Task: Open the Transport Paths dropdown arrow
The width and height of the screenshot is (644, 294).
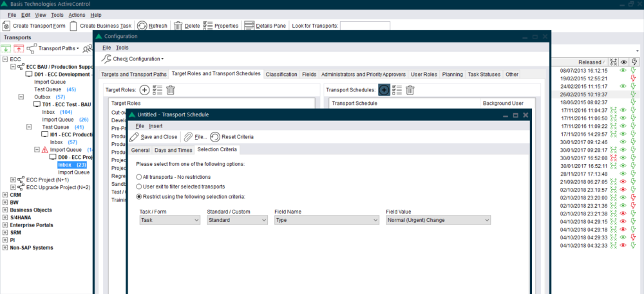Action: pos(78,49)
